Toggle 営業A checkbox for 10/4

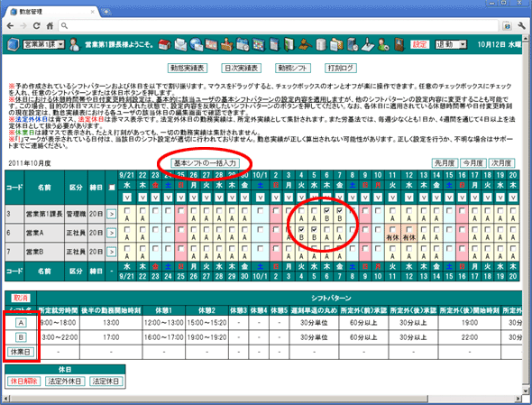point(301,229)
